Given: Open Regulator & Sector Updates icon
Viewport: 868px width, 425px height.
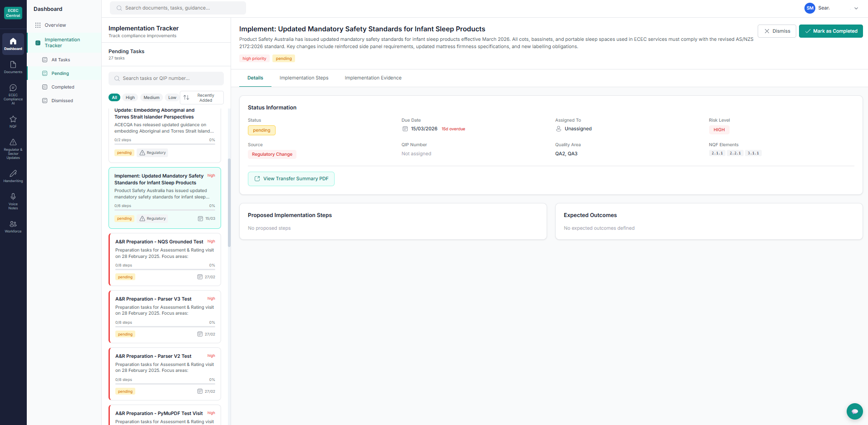Looking at the screenshot, I should tap(13, 149).
